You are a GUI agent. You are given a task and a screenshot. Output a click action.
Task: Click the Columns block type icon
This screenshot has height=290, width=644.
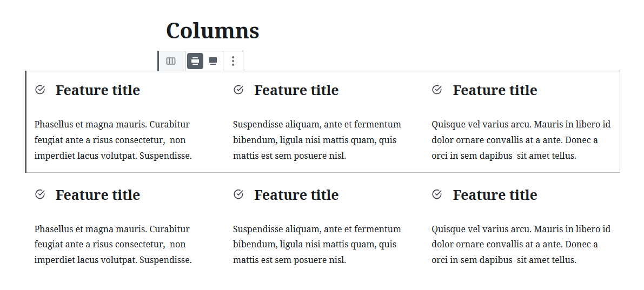pyautogui.click(x=171, y=61)
